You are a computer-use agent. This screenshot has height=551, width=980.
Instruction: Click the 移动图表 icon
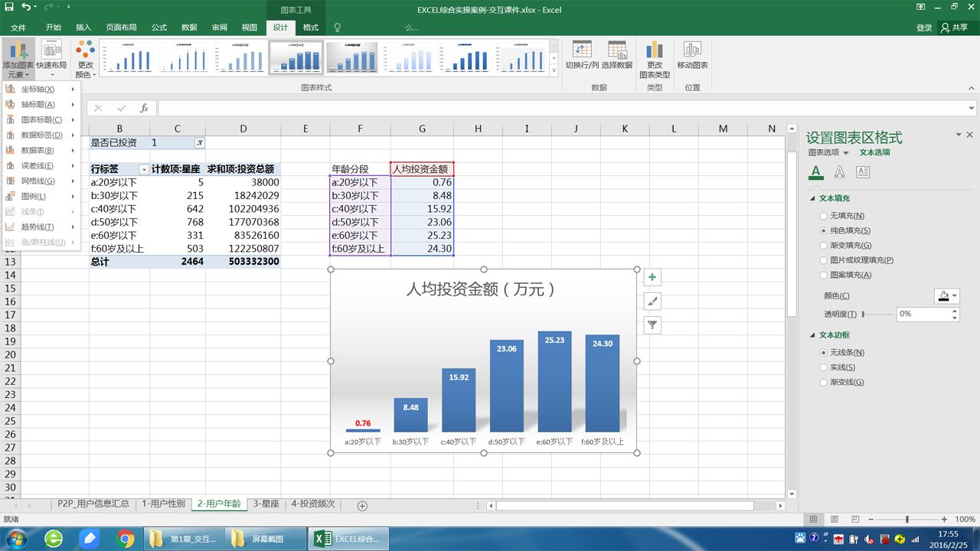(x=692, y=55)
